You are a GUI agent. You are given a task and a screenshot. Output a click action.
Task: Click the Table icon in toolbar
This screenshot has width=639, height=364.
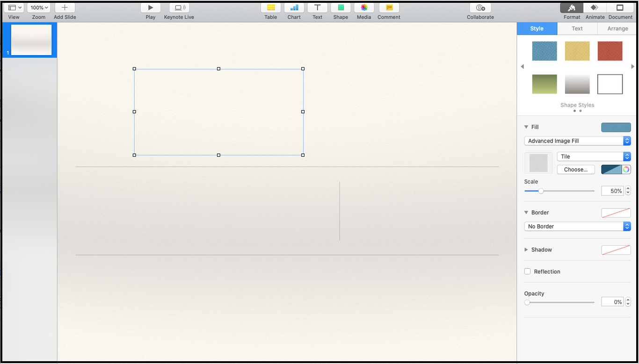click(270, 8)
